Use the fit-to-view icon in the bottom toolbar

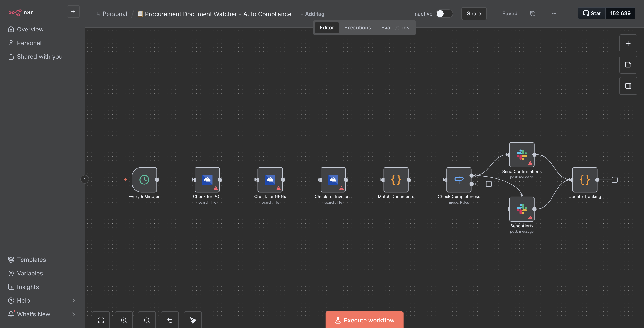click(x=101, y=320)
